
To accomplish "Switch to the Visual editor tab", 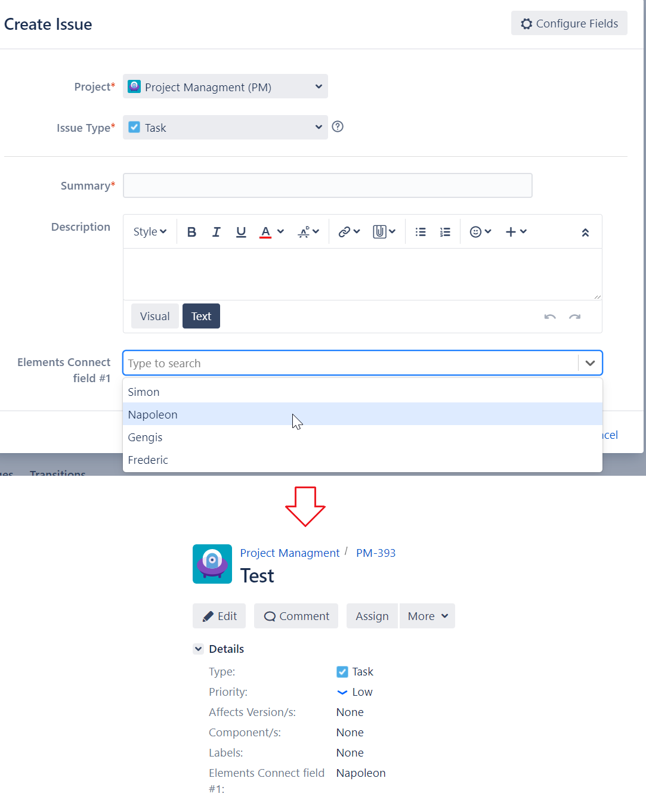I will [154, 317].
